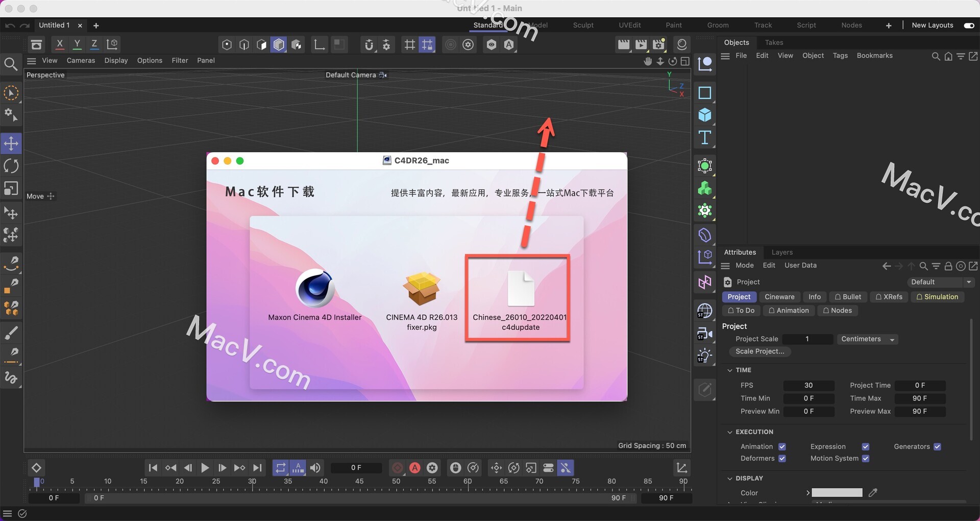Image resolution: width=980 pixels, height=521 pixels.
Task: Toggle loop playback mode
Action: tap(281, 467)
